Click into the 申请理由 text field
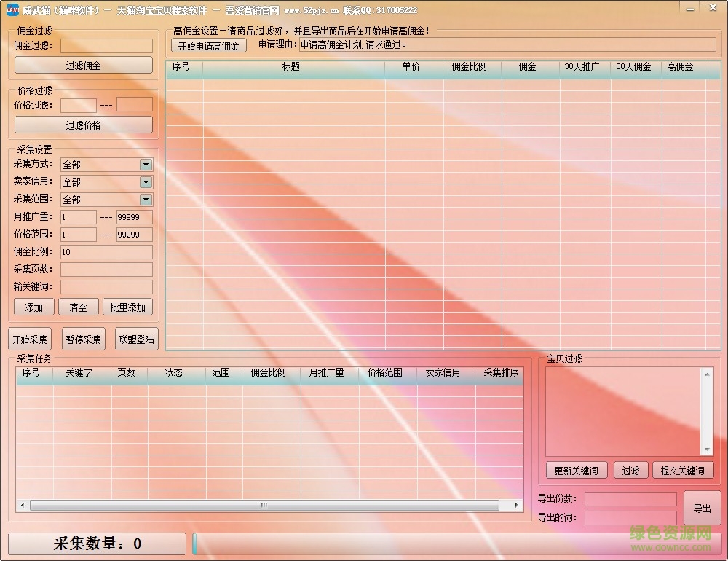Viewport: 728px width, 561px height. [x=507, y=44]
